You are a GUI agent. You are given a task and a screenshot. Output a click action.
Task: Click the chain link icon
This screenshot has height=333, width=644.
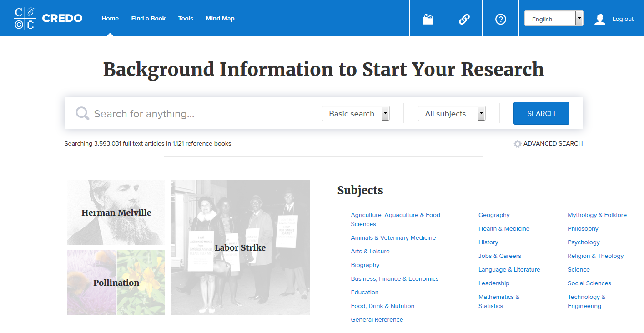click(464, 19)
